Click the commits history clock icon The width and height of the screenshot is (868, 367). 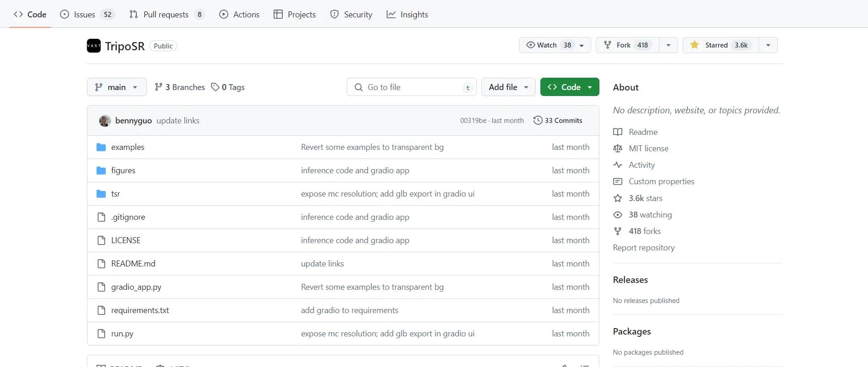(x=538, y=120)
